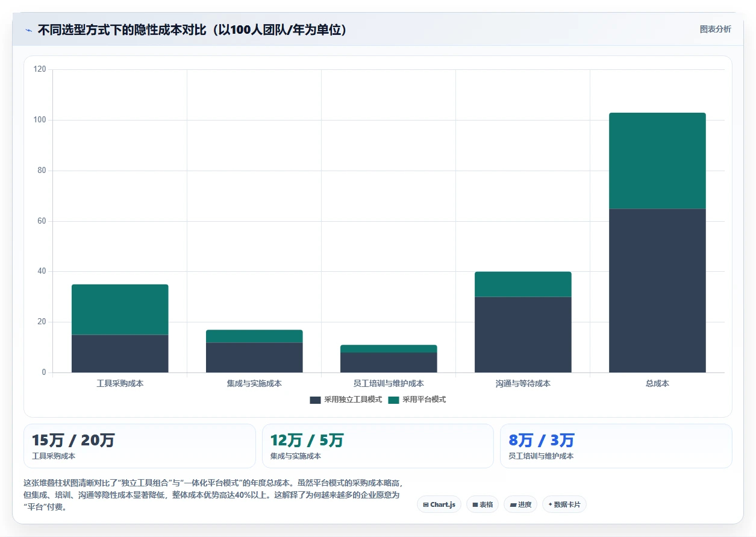Click the teal segment of 工具采购成本 bar
This screenshot has height=537, width=756.
pyautogui.click(x=120, y=309)
